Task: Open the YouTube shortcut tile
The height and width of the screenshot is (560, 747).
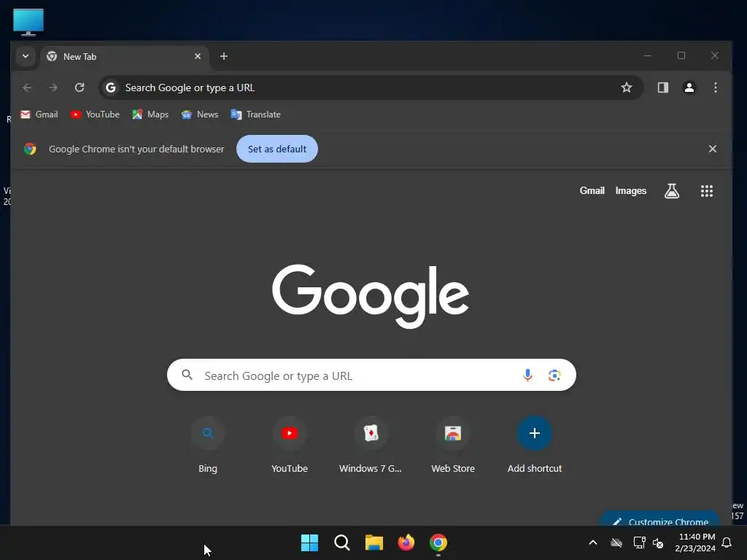Action: (x=289, y=445)
